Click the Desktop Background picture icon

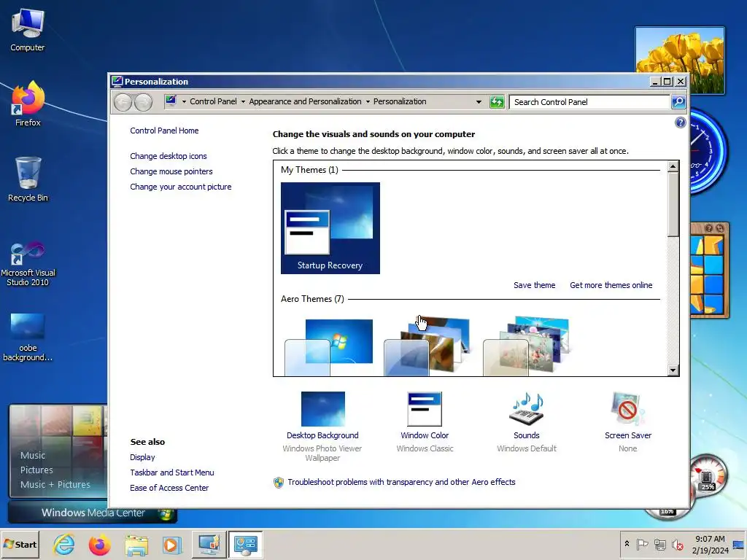click(x=323, y=409)
